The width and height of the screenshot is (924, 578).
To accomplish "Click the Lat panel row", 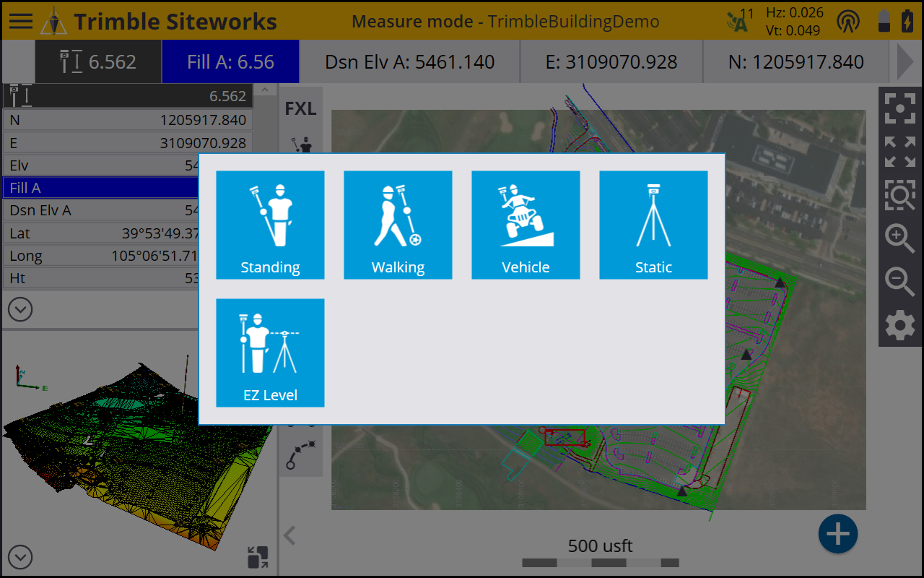I will coord(101,233).
